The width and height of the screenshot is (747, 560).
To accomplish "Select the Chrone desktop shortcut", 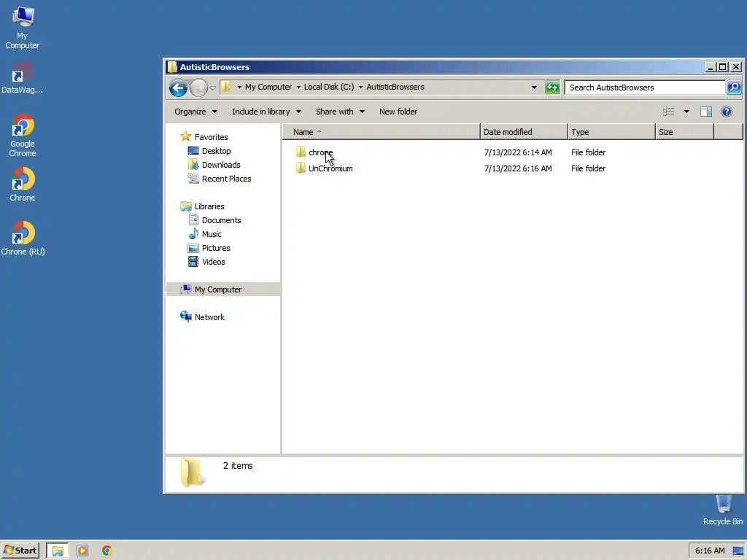I will (23, 184).
